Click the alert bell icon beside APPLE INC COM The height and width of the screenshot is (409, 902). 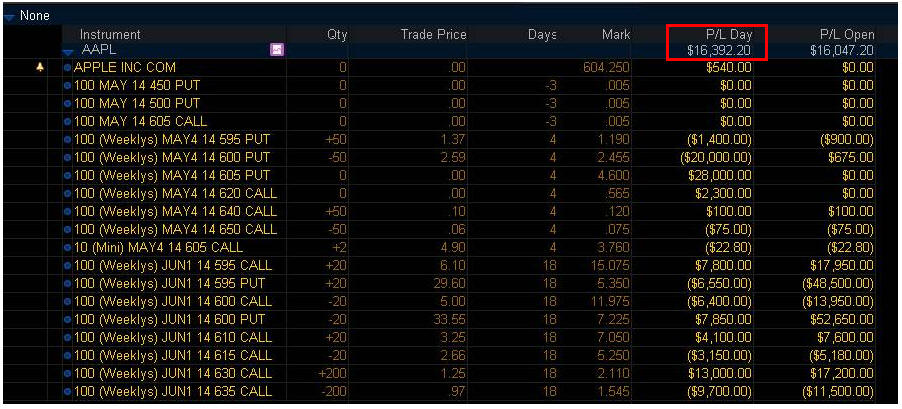39,66
